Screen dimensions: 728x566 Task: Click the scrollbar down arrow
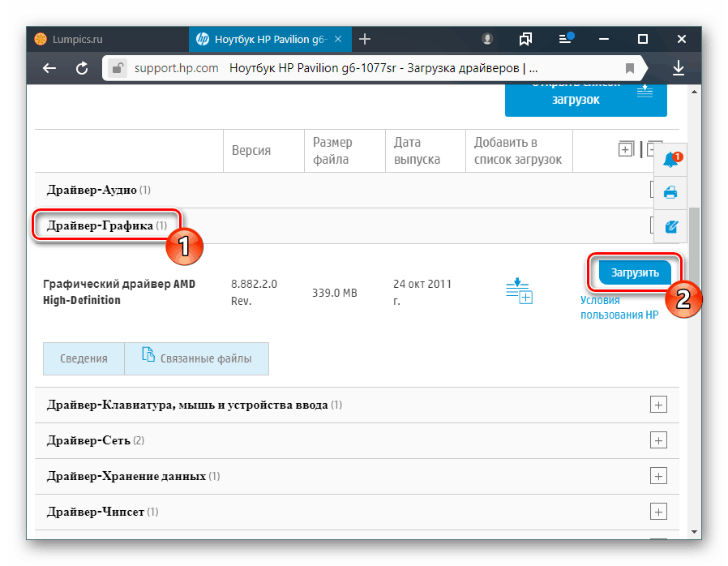694,532
